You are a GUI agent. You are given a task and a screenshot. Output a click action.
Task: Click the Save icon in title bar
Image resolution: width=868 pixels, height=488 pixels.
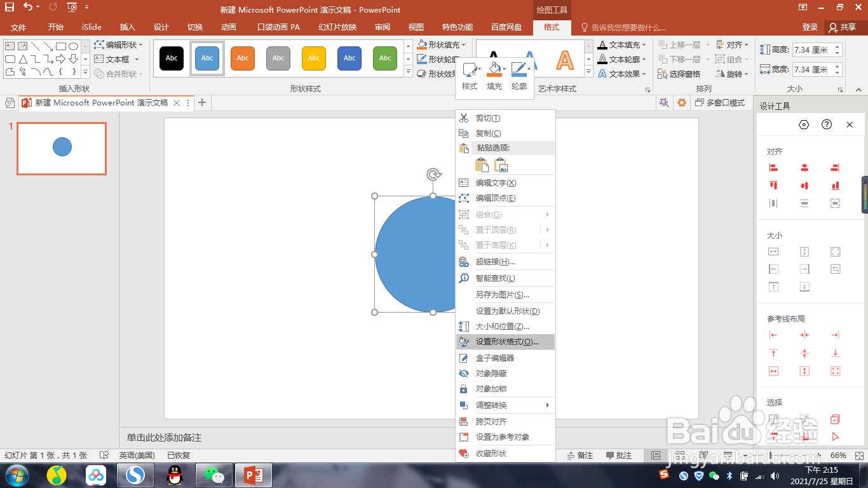[x=10, y=8]
